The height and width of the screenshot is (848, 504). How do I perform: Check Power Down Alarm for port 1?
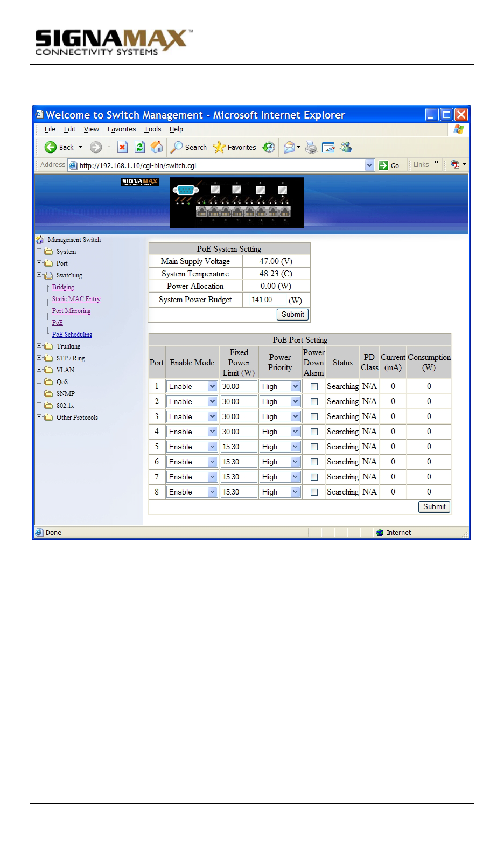(x=314, y=386)
